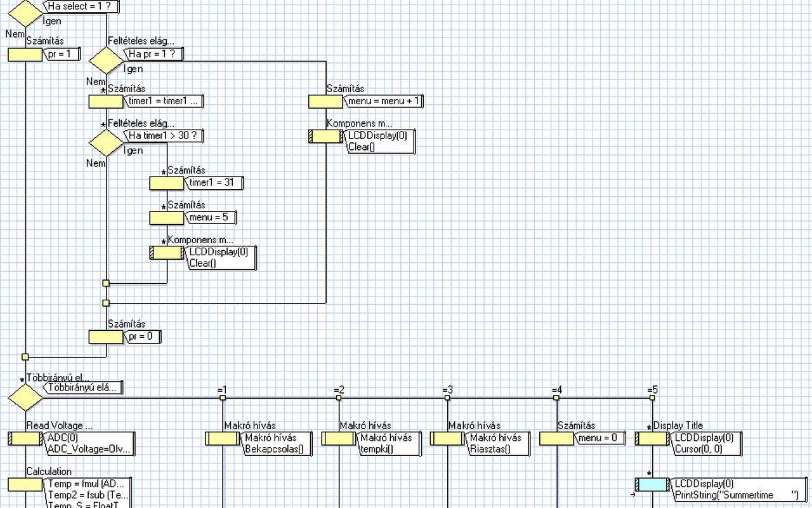Select the cyan PrintString Summertime block

tap(652, 485)
